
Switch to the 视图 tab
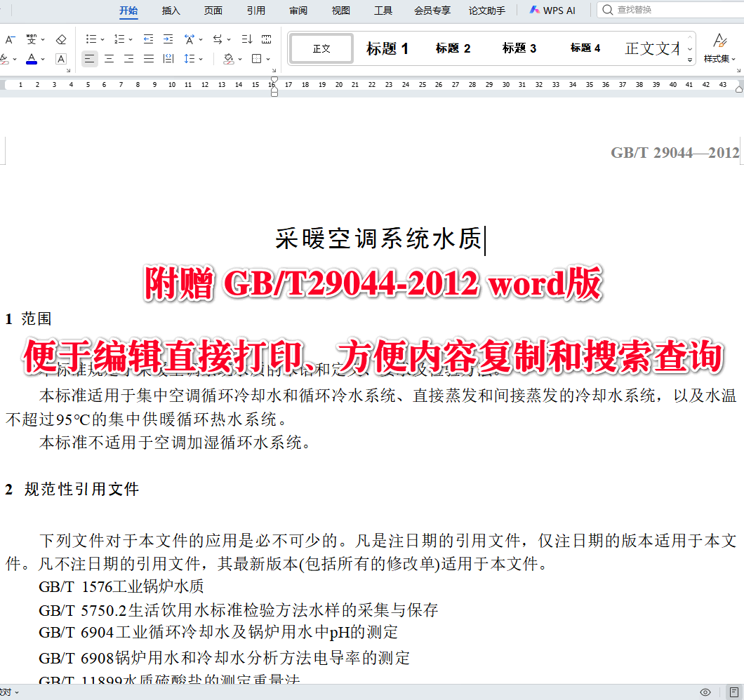[x=340, y=11]
